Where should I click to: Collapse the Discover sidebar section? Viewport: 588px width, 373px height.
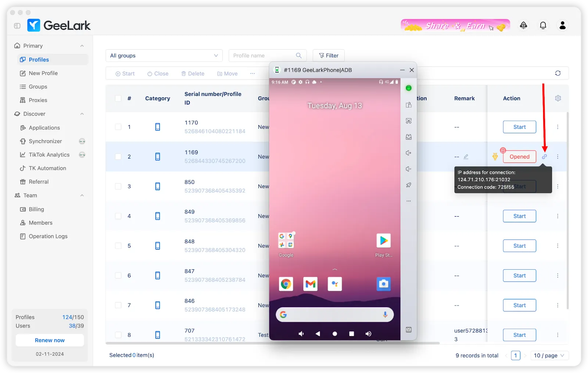[x=82, y=114]
